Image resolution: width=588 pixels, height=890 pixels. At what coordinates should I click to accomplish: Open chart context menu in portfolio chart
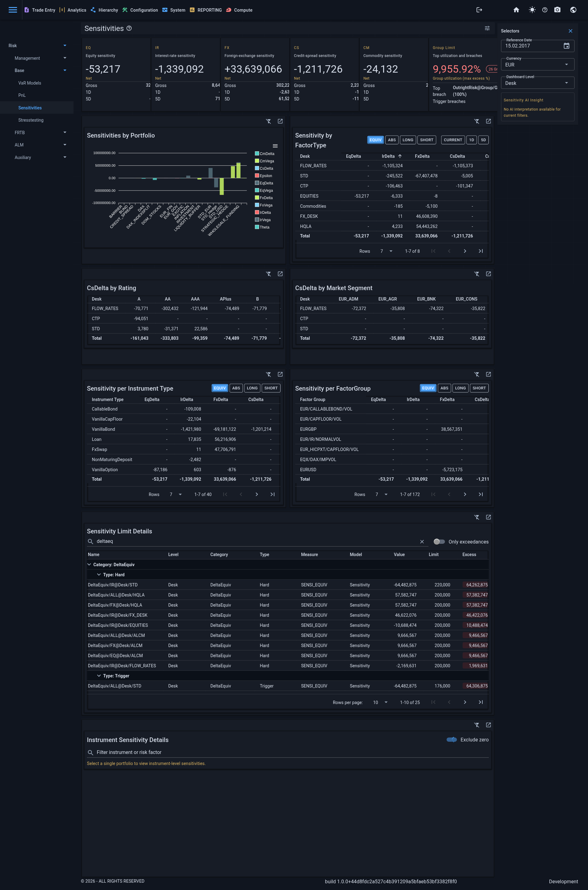pyautogui.click(x=275, y=146)
